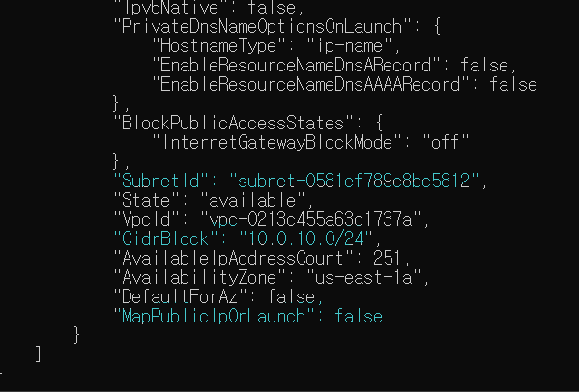Click the "EnableResourceNameDnsAAAARecord" key
The image size is (579, 392).
(x=311, y=84)
